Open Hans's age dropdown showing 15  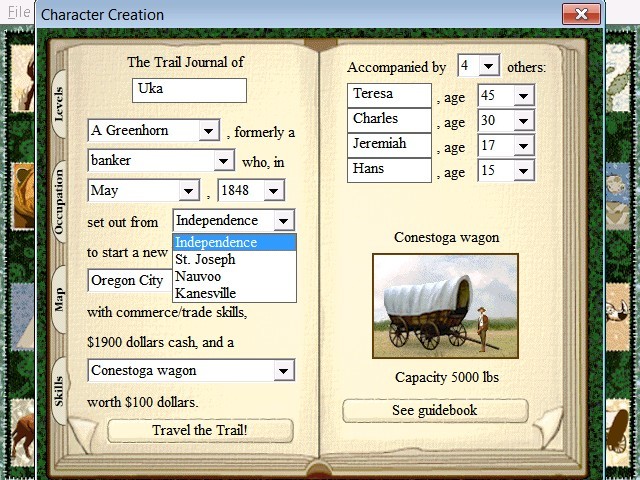pyautogui.click(x=524, y=171)
